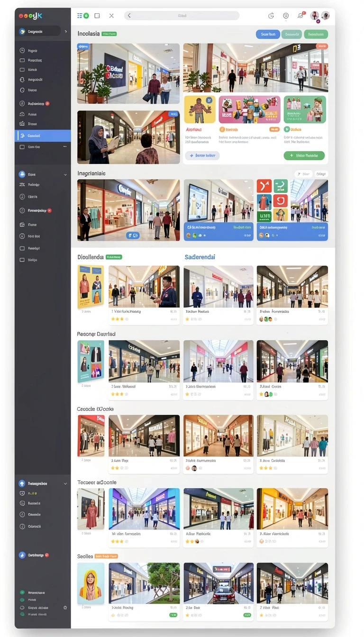Open the clock history icon in top bar
The width and height of the screenshot is (364, 637).
tap(286, 16)
